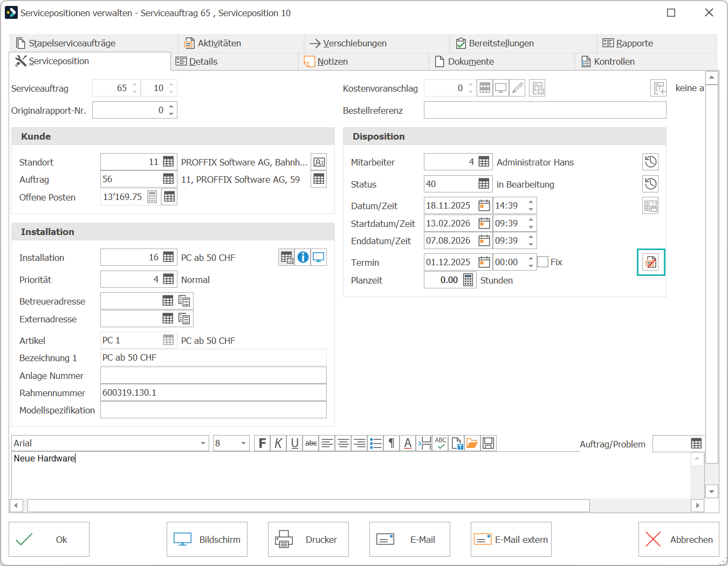Open the font name dropdown (Arial)
Image resolution: width=728 pixels, height=566 pixels.
[x=203, y=443]
